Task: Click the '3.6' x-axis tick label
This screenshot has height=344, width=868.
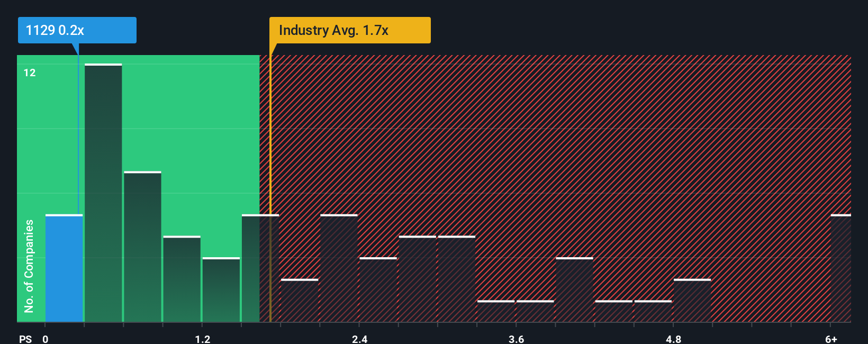Action: (x=517, y=339)
